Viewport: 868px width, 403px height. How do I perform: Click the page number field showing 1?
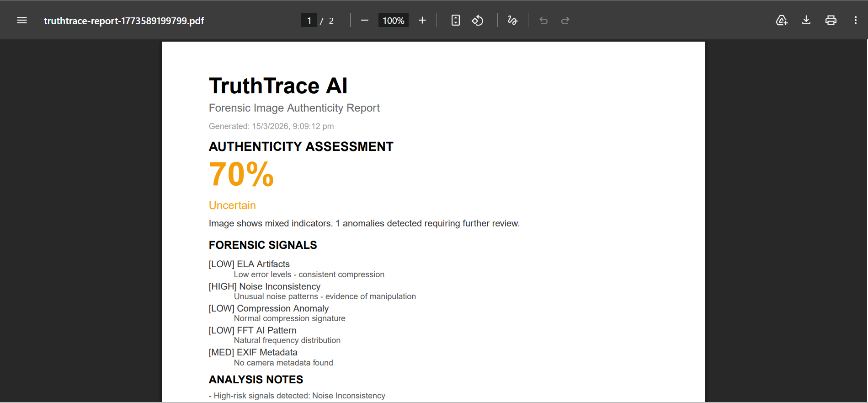click(x=309, y=21)
